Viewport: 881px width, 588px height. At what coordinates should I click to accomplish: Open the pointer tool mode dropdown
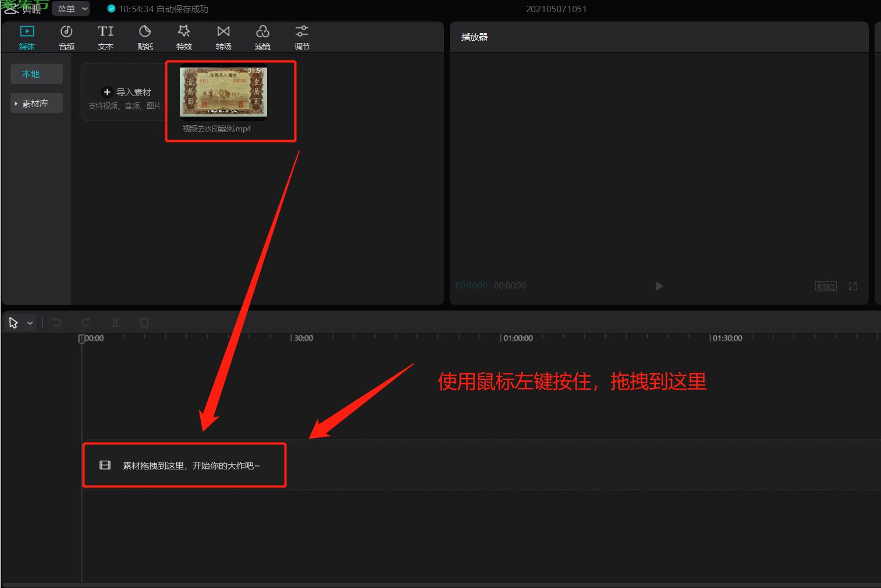pyautogui.click(x=30, y=323)
